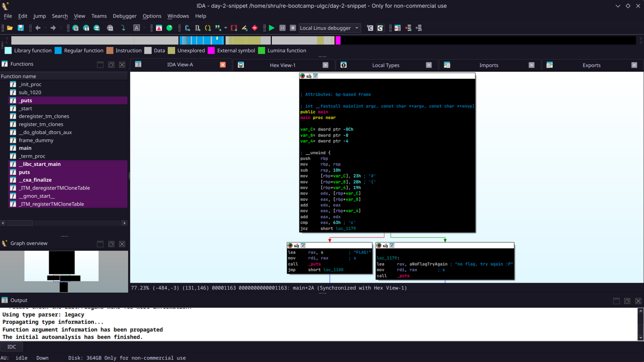Screen dimensions: 644x362
Task: Click the text search 'A' toolbar icon
Action: (137, 28)
